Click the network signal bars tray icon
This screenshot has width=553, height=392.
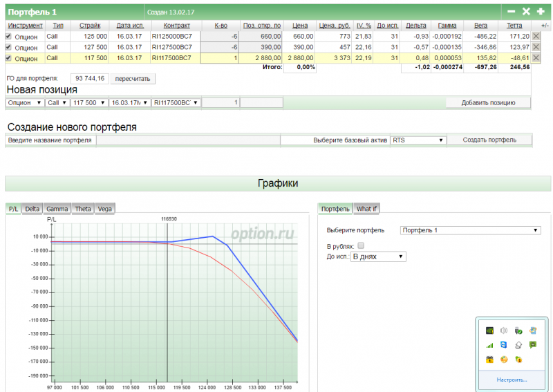tap(490, 345)
